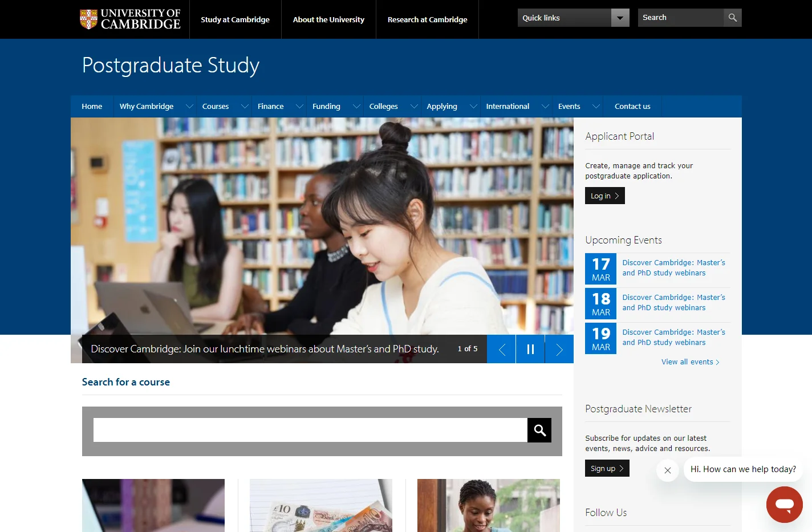The width and height of the screenshot is (812, 532).
Task: Click the course search text field
Action: click(x=310, y=430)
